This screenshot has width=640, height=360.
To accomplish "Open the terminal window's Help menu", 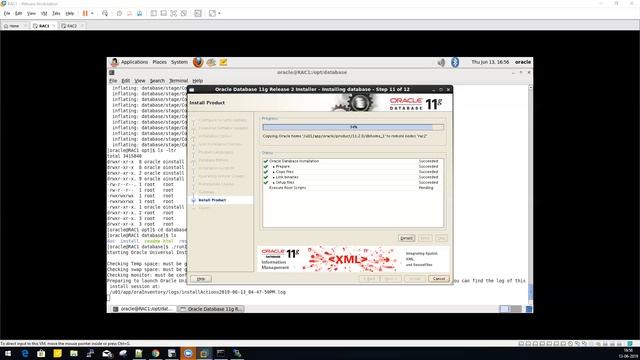I will click(198, 81).
